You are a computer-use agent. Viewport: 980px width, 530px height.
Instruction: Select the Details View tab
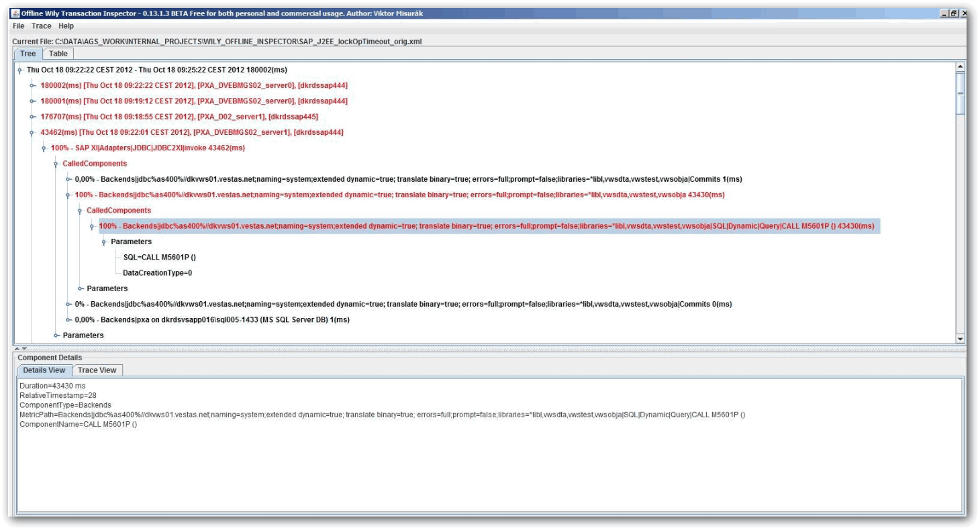(43, 370)
